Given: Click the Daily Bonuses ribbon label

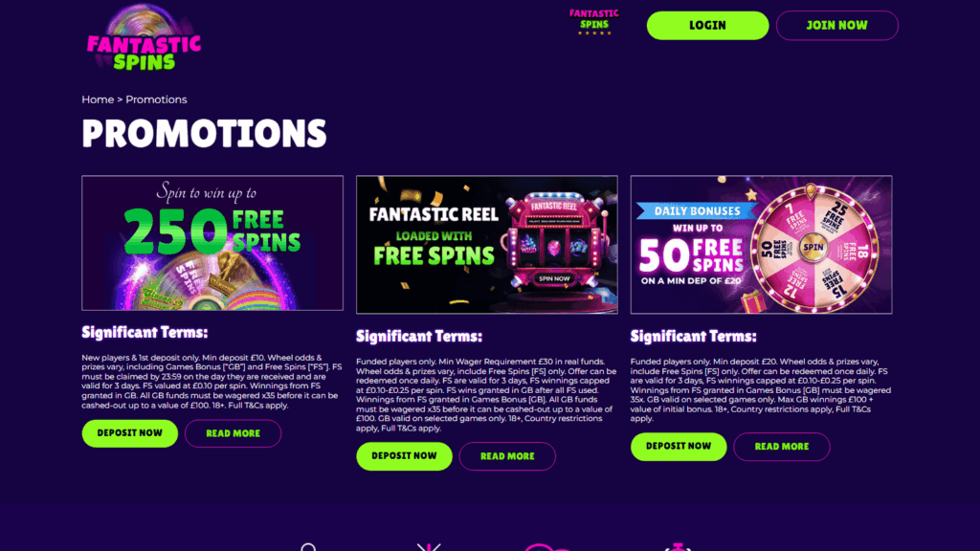Looking at the screenshot, I should (697, 211).
